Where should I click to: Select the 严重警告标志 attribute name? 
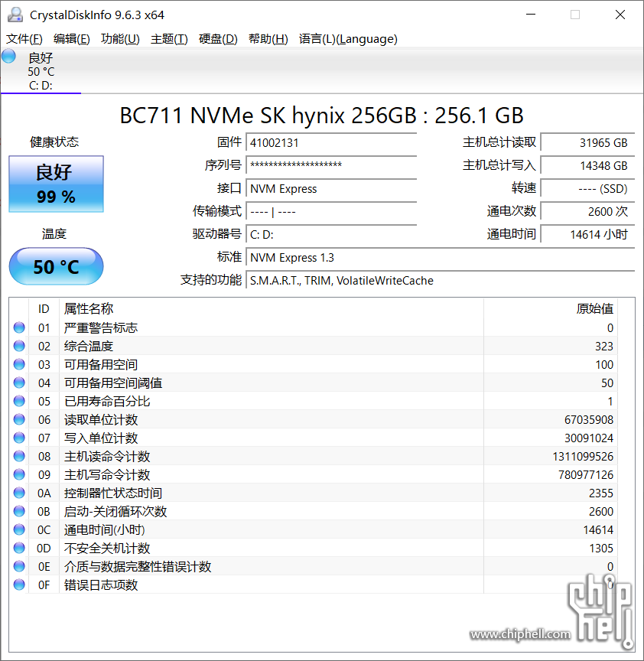pos(101,327)
